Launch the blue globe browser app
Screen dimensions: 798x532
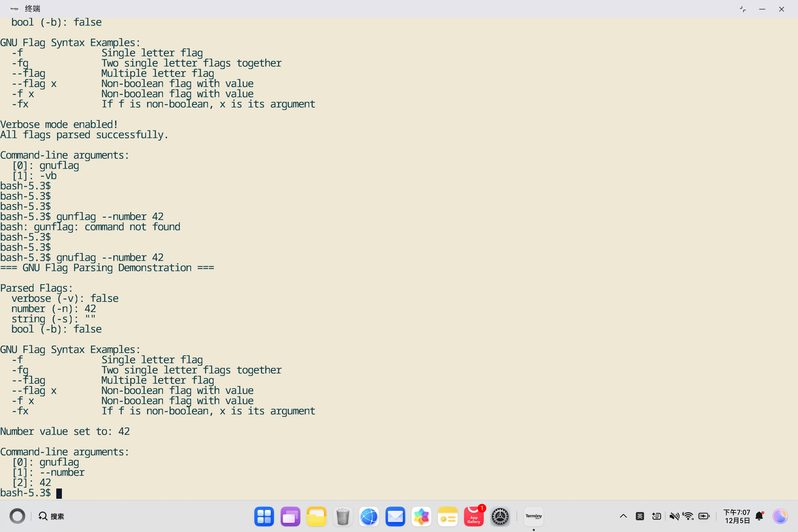[x=369, y=516]
